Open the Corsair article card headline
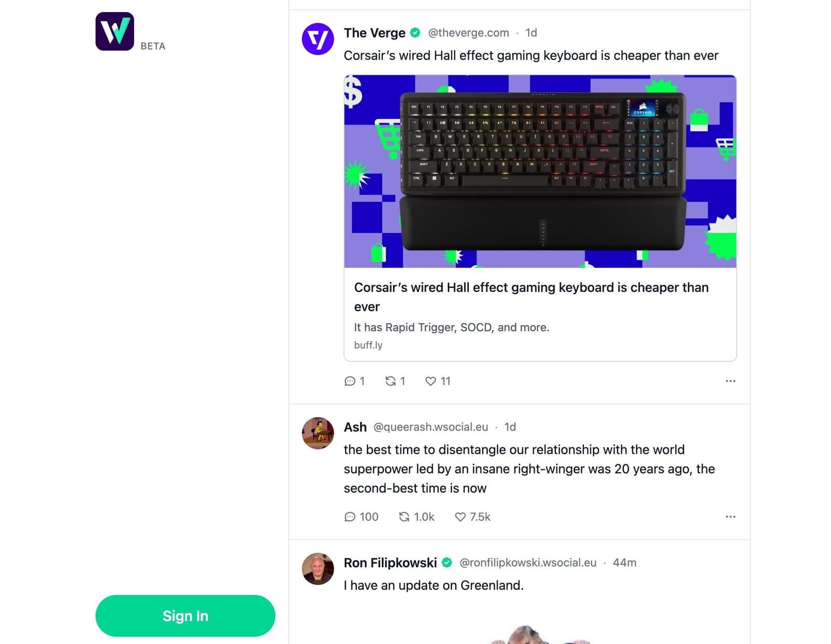Viewport: 831px width, 644px height. pos(531,297)
